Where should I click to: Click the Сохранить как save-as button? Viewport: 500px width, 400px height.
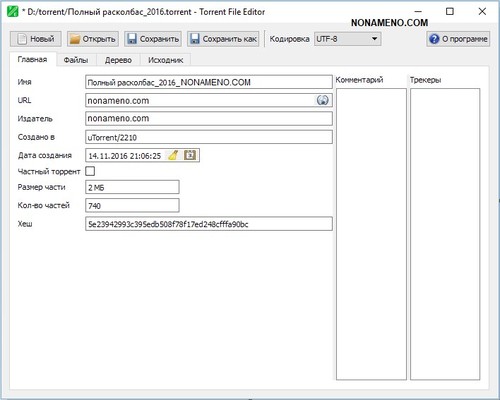point(223,39)
